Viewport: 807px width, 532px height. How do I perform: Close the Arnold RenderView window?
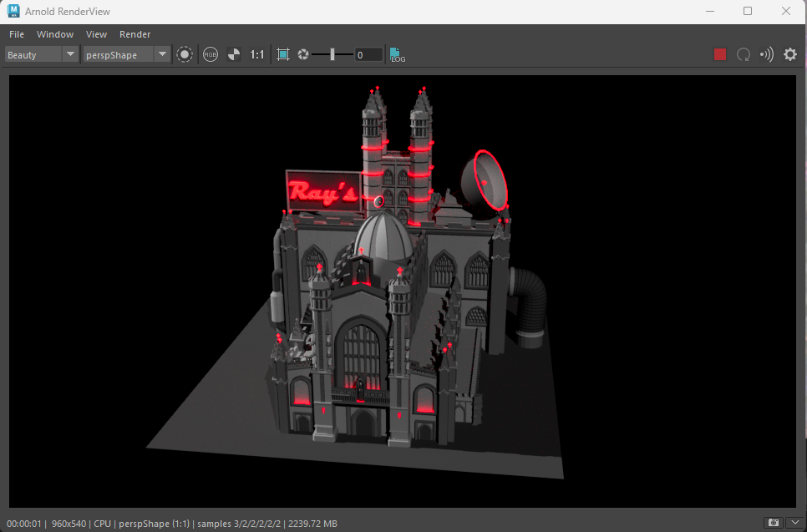(786, 11)
